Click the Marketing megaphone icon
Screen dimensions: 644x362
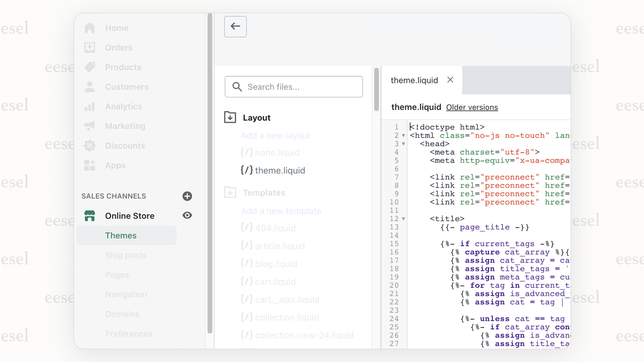90,126
